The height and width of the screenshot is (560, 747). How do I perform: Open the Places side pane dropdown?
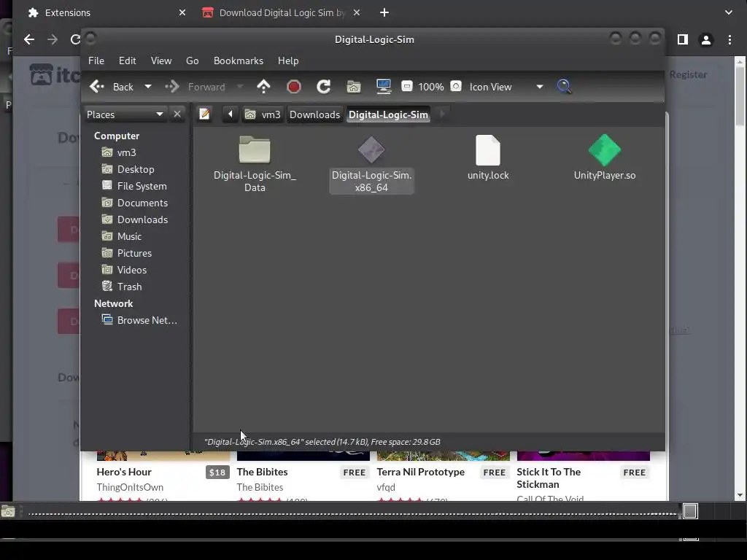pyautogui.click(x=125, y=114)
